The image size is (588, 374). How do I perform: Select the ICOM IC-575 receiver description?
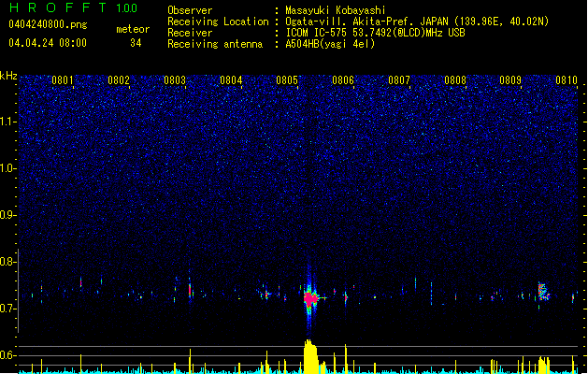375,33
